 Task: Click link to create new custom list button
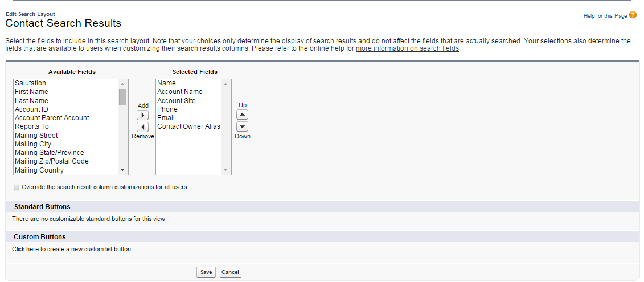click(x=72, y=249)
